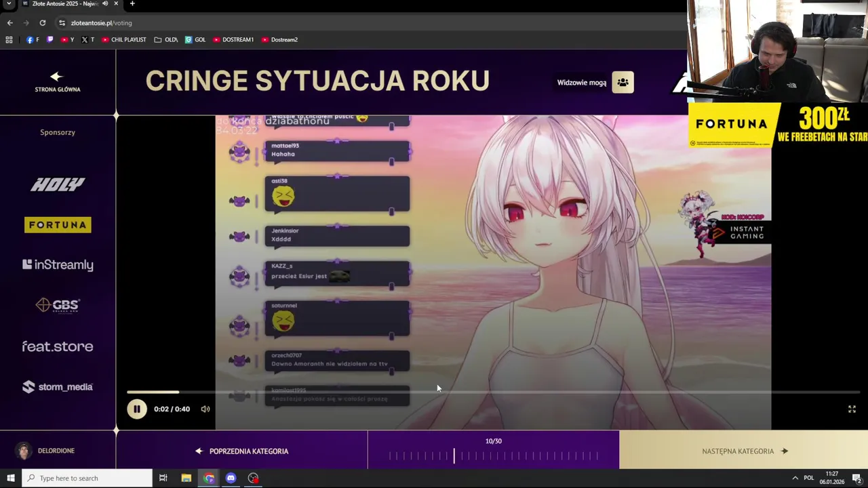868x488 pixels.
Task: Click the browser back arrow
Action: coord(9,23)
